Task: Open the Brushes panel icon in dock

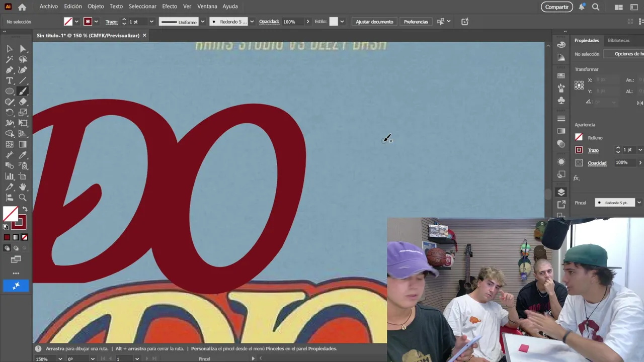Action: coord(561,88)
